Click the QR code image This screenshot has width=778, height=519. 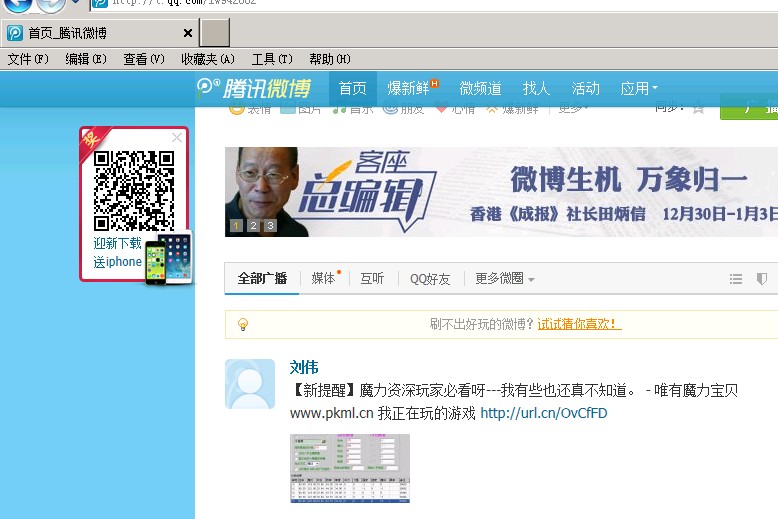pos(134,190)
